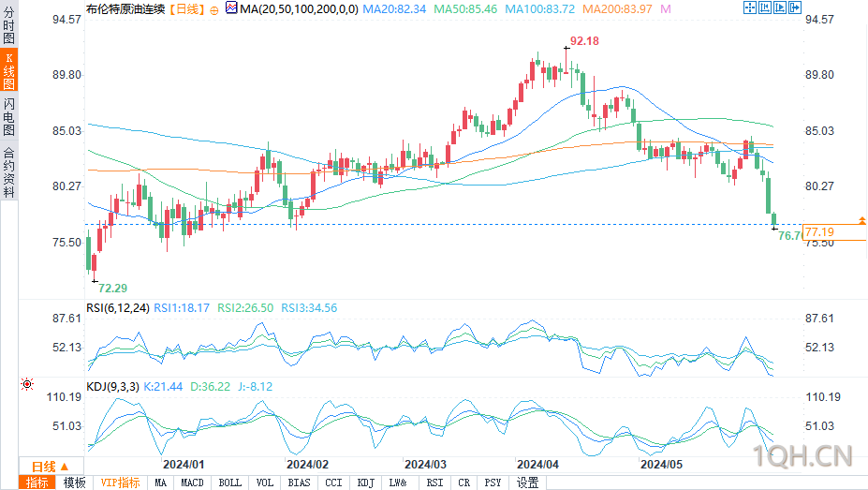
Task: Click the KDJ(9,3,3) panel label
Action: pyautogui.click(x=113, y=386)
